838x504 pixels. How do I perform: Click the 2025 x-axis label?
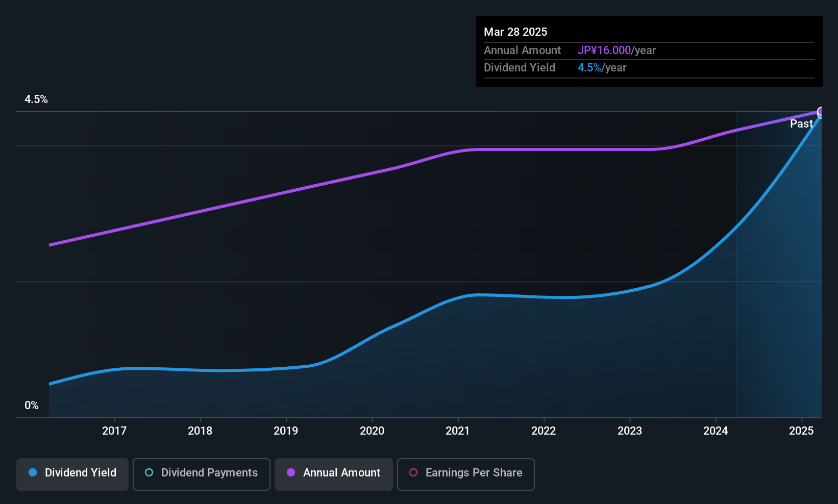801,431
